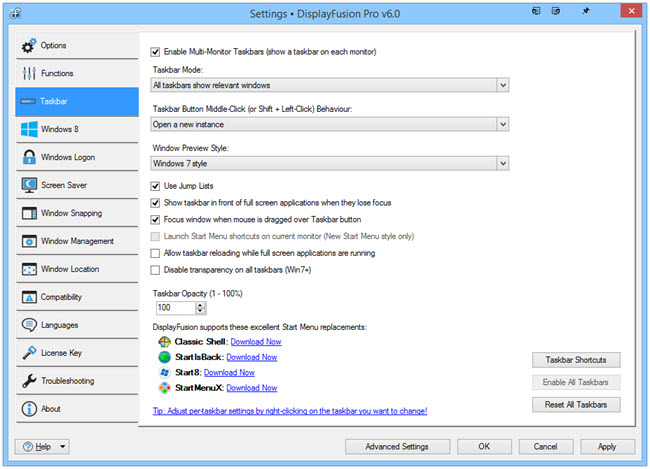Enable Allow taskbar reloading while full screen
Image resolution: width=650 pixels, height=469 pixels.
[x=155, y=253]
